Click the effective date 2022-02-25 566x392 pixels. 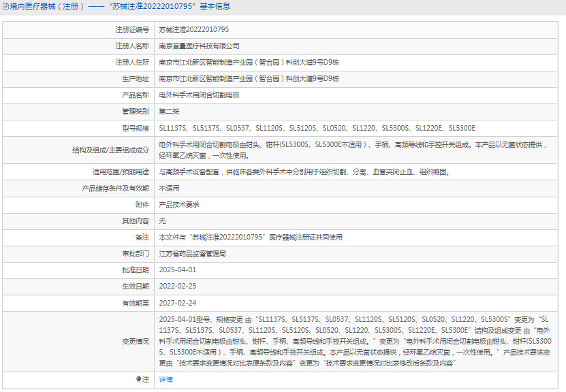178,287
